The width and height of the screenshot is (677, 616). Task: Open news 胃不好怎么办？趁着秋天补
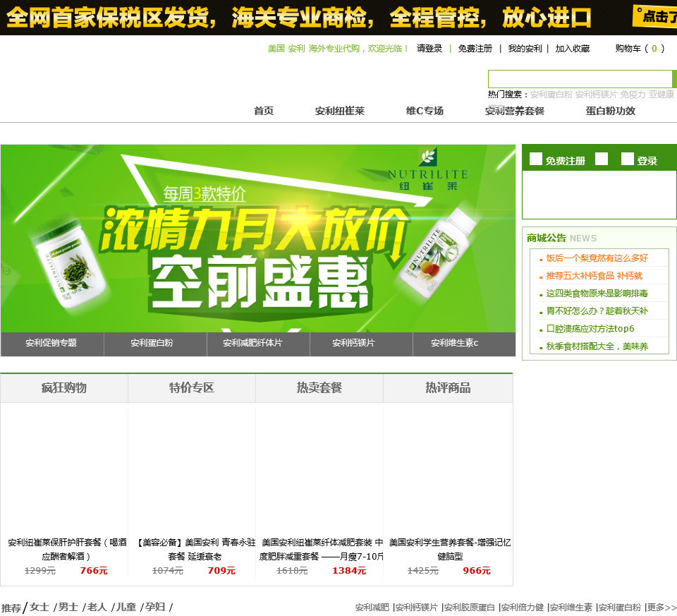pyautogui.click(x=597, y=311)
